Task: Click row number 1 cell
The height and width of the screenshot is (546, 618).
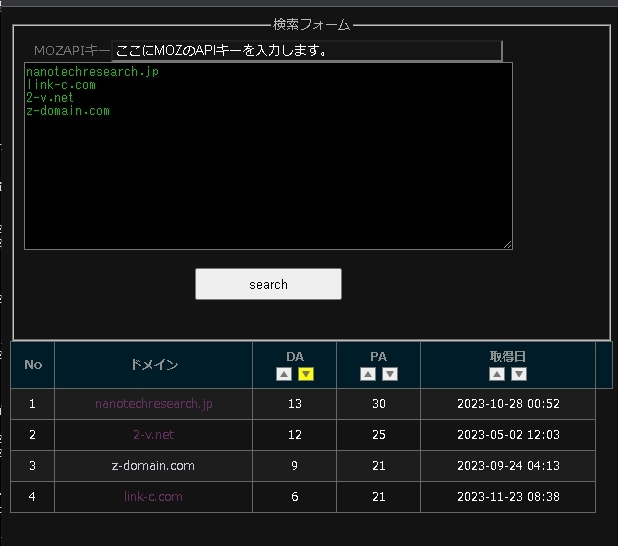Action: point(33,404)
